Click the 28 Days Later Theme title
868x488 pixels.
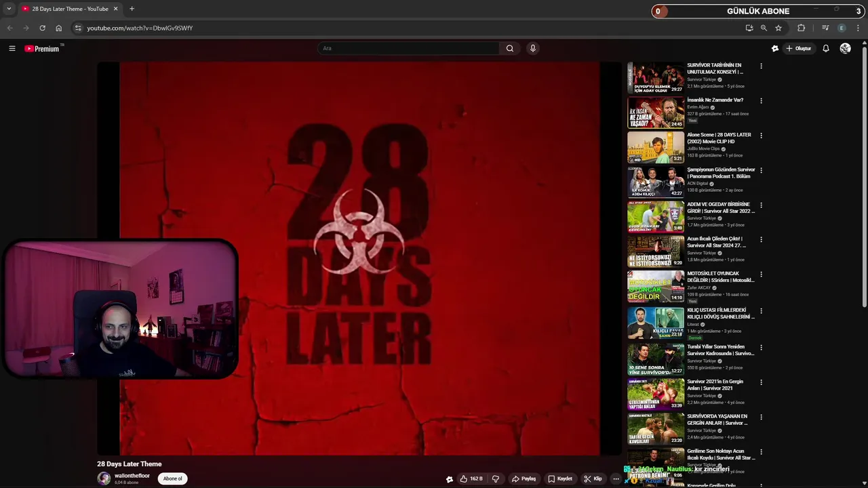[130, 464]
